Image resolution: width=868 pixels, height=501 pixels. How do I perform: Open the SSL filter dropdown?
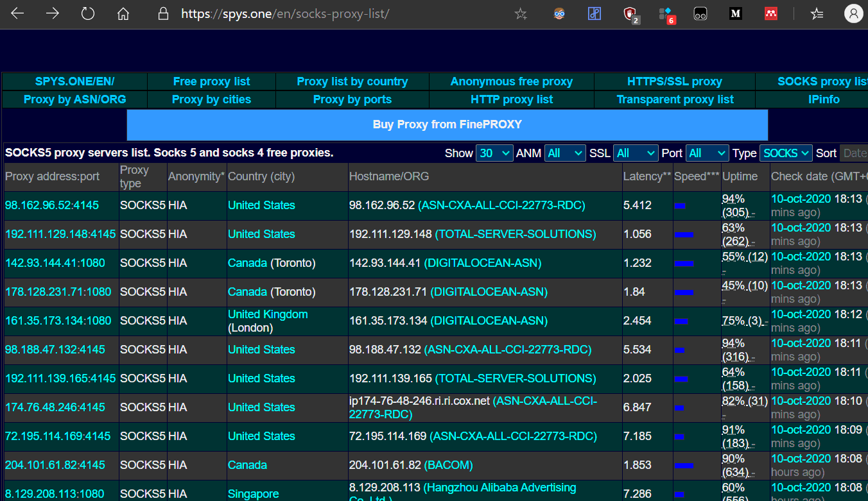pyautogui.click(x=636, y=153)
